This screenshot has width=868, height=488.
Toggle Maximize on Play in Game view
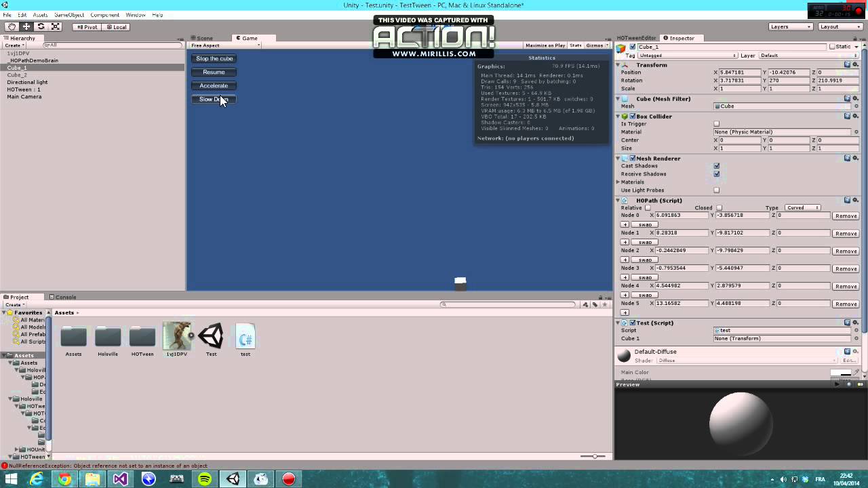click(545, 45)
